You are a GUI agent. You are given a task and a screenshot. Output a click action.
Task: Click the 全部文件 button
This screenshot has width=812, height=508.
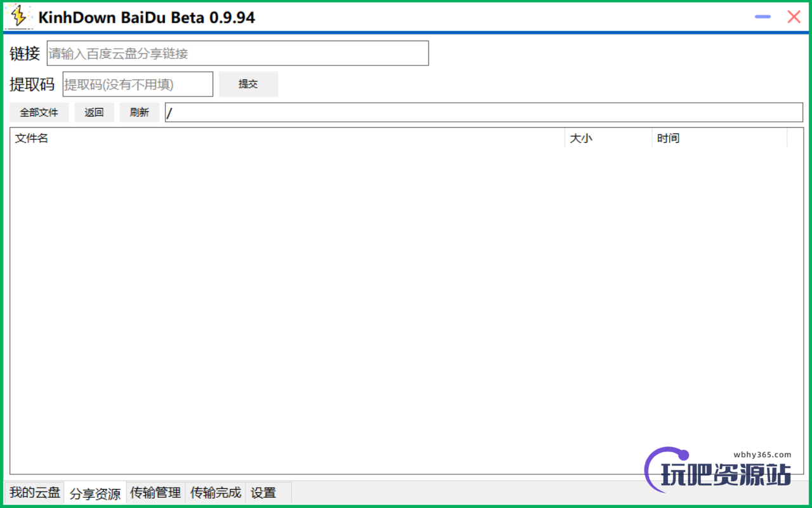[x=39, y=112]
